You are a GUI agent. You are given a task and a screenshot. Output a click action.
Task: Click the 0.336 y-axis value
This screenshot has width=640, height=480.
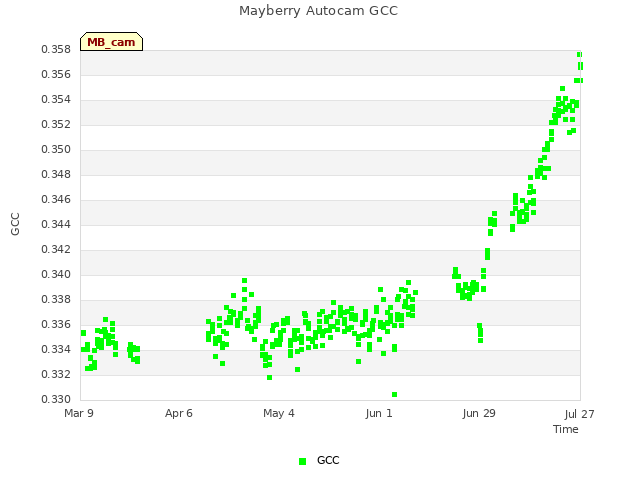pyautogui.click(x=56, y=324)
